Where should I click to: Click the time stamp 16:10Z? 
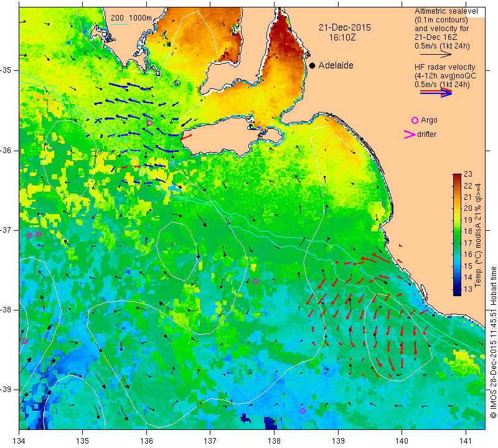342,37
